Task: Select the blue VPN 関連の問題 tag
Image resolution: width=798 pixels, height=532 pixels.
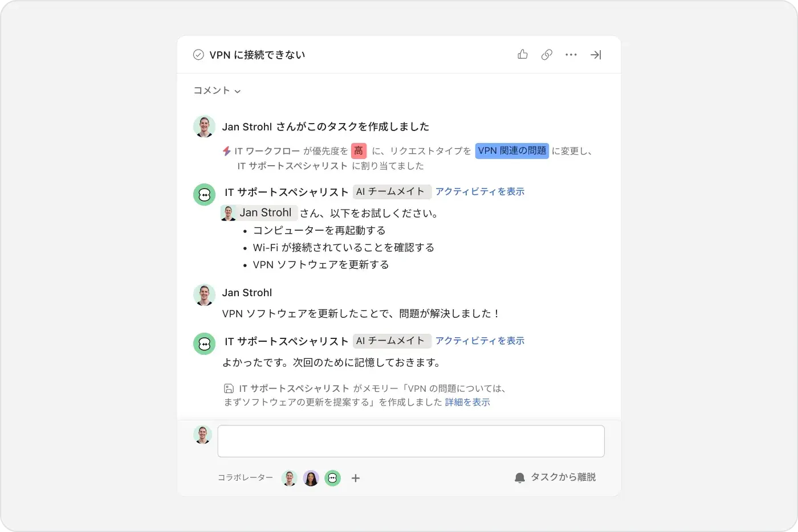Action: pyautogui.click(x=512, y=150)
